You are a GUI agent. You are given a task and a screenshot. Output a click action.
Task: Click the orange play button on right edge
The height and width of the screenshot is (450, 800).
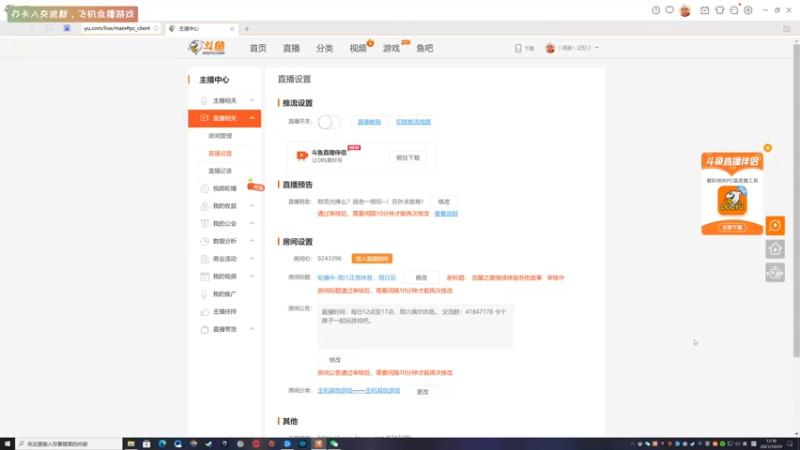[775, 226]
